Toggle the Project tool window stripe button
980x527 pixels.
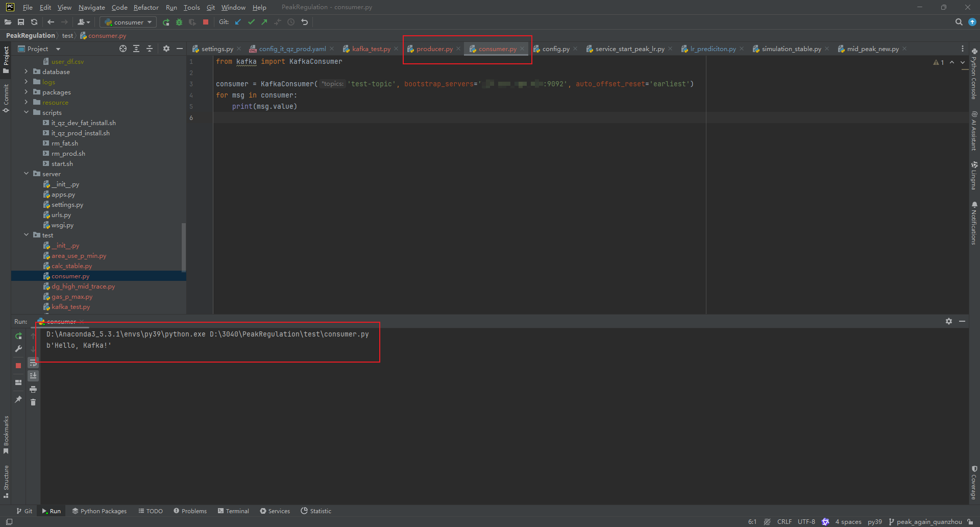[x=6, y=59]
